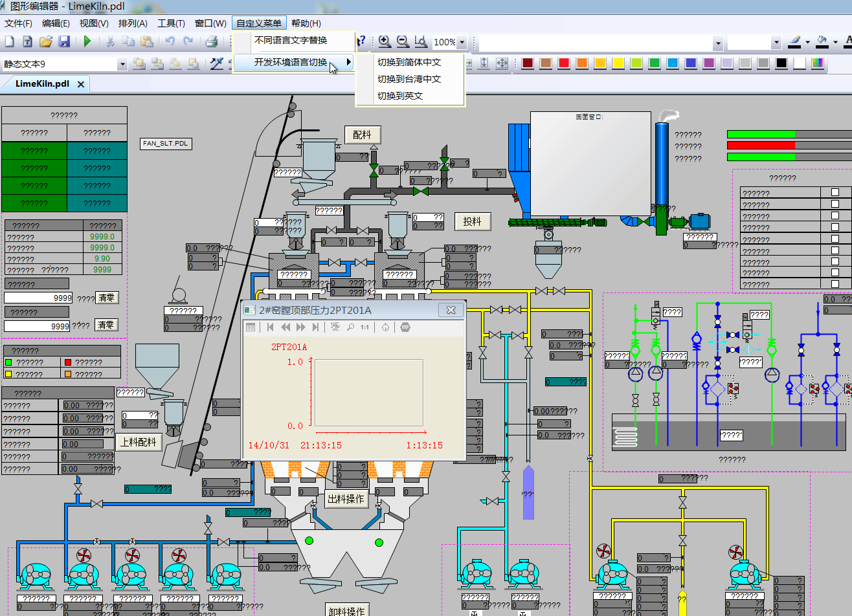Choose 不同语言文字替换 menu entry

tap(291, 40)
